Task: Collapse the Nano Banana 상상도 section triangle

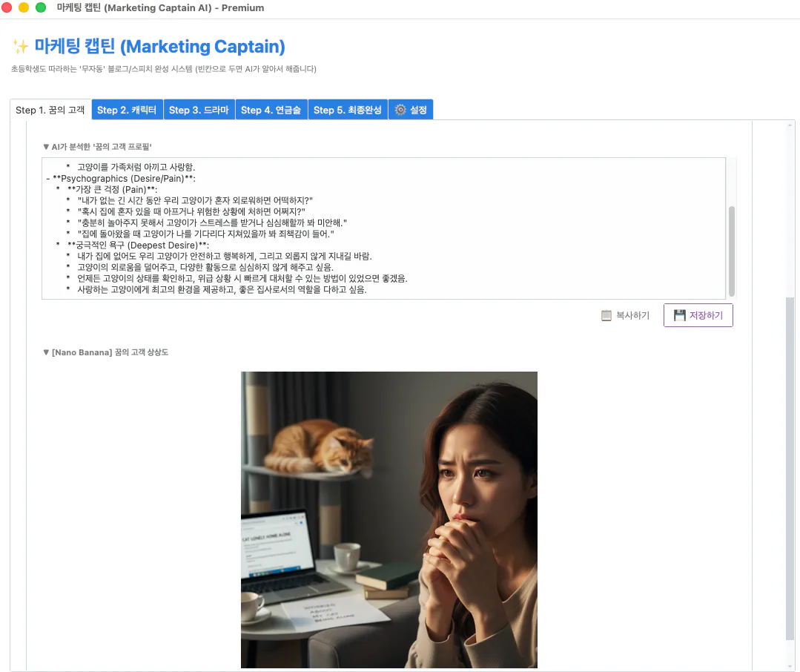Action: 46,352
